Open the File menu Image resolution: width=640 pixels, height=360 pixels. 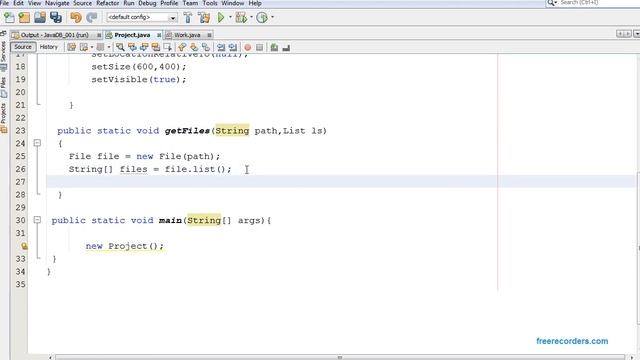(x=4, y=3)
